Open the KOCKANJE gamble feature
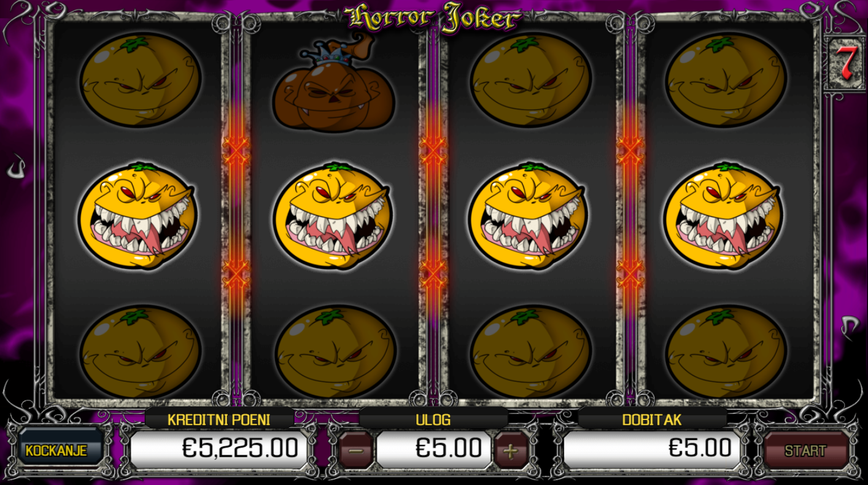 click(x=56, y=450)
